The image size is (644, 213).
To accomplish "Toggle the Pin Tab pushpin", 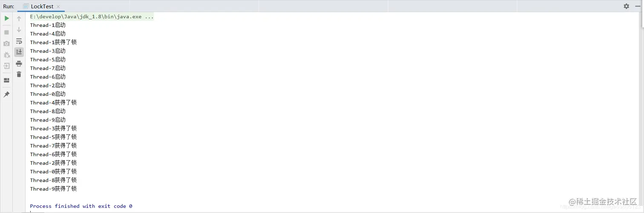I will [6, 94].
